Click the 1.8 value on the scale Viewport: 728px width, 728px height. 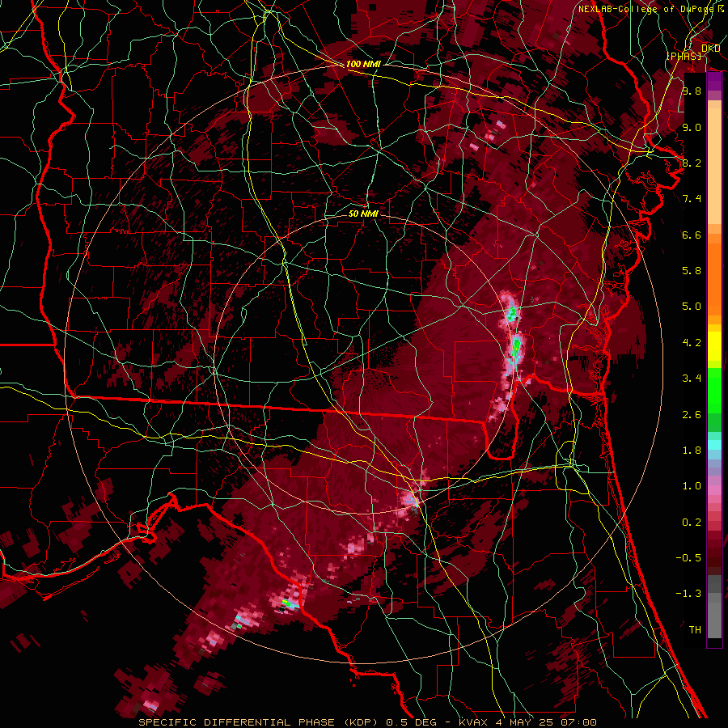click(692, 451)
